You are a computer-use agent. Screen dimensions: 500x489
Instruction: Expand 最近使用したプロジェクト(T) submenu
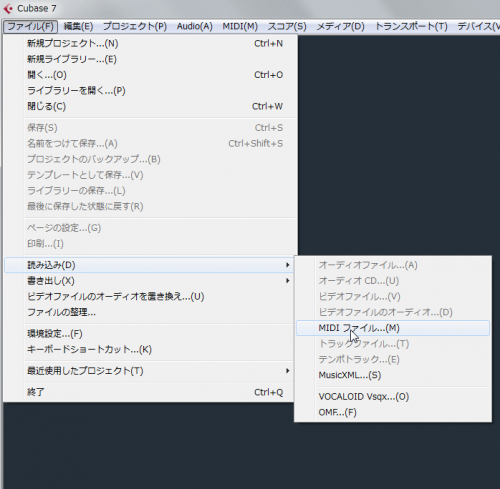click(150, 371)
